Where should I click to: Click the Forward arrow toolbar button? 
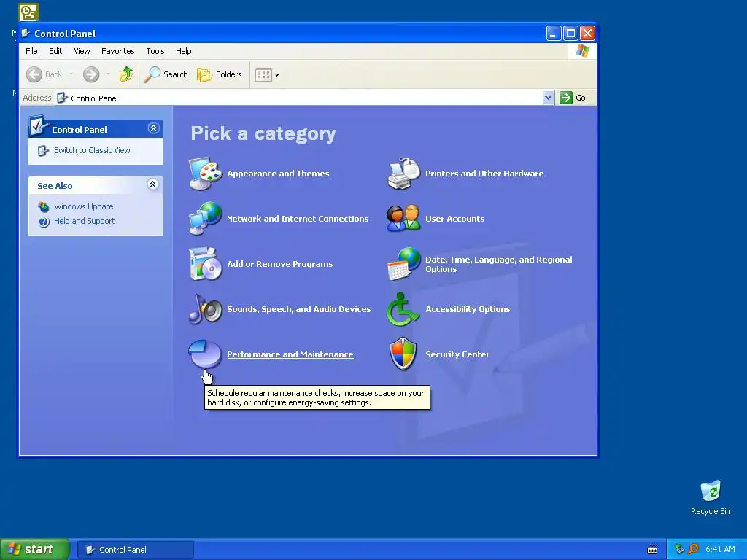point(91,74)
